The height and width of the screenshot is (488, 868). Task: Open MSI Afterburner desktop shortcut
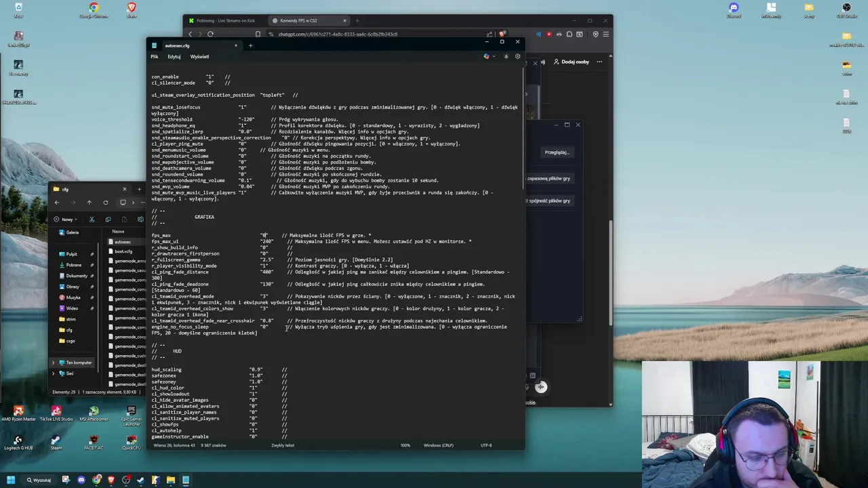tap(94, 414)
